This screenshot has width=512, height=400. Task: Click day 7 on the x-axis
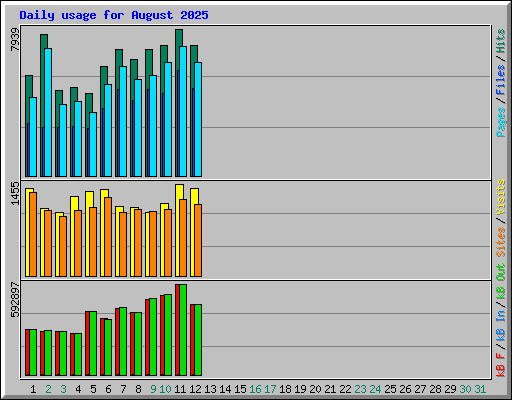(x=123, y=389)
